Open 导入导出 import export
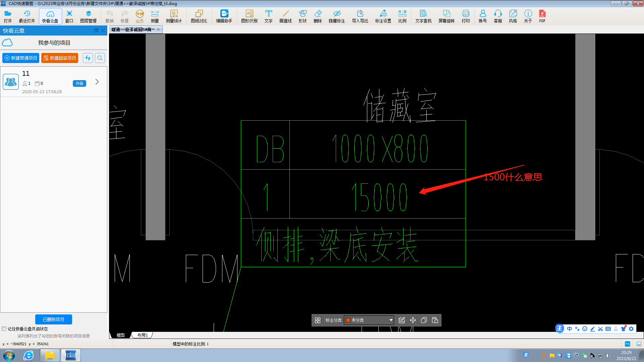The width and height of the screenshot is (644, 362). pyautogui.click(x=360, y=16)
